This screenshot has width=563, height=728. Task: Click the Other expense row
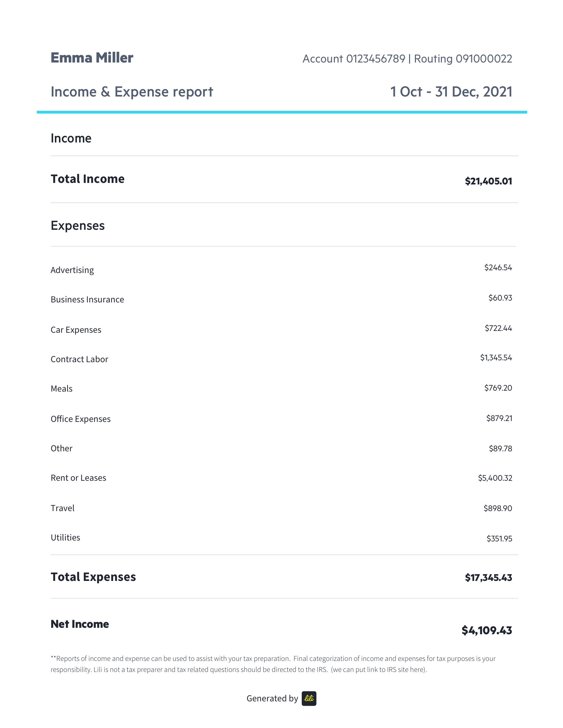pos(61,448)
